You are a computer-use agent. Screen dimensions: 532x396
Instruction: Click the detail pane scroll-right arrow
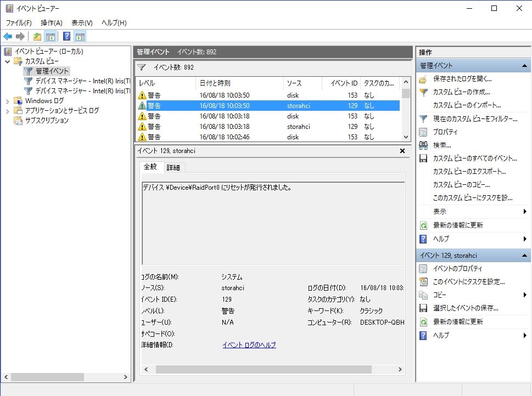click(x=400, y=370)
